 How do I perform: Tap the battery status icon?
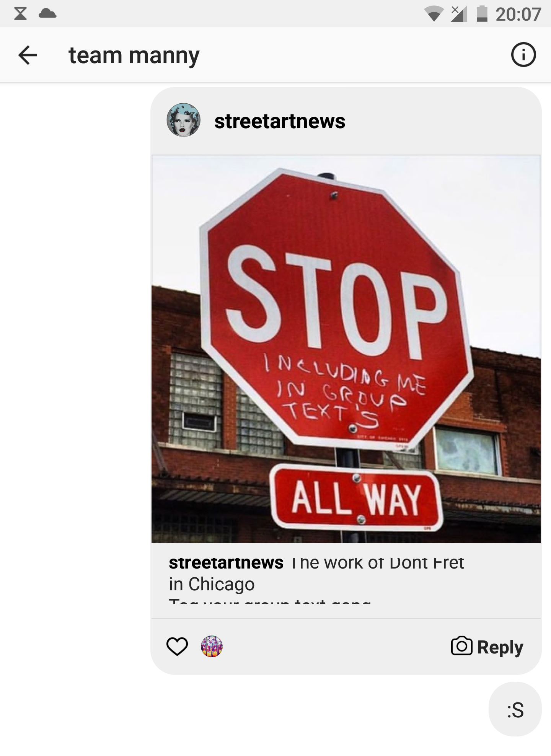482,14
